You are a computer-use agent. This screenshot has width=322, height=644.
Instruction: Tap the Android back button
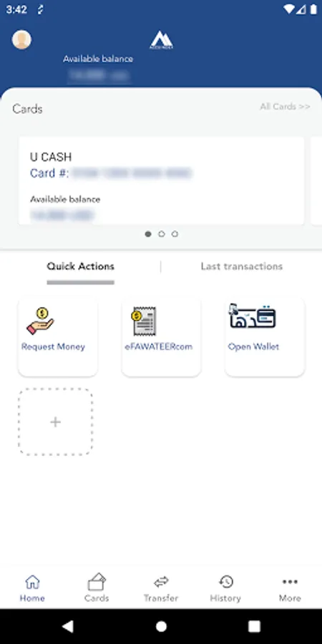coord(68,626)
